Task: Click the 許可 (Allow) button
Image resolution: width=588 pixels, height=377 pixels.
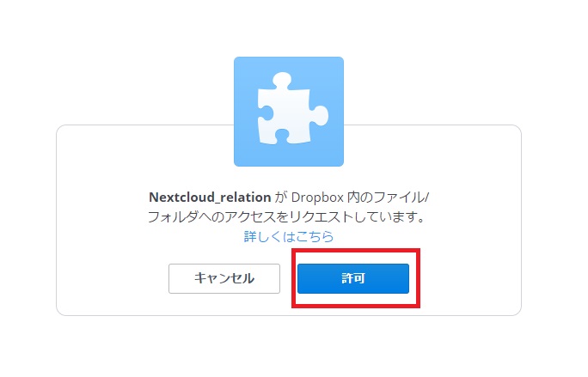Action: (x=352, y=278)
